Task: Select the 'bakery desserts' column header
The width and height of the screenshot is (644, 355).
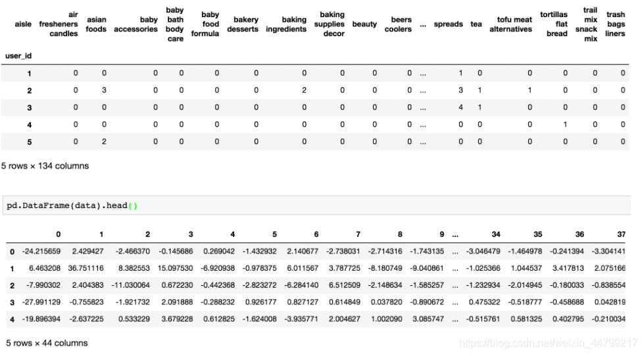Action: (x=243, y=24)
